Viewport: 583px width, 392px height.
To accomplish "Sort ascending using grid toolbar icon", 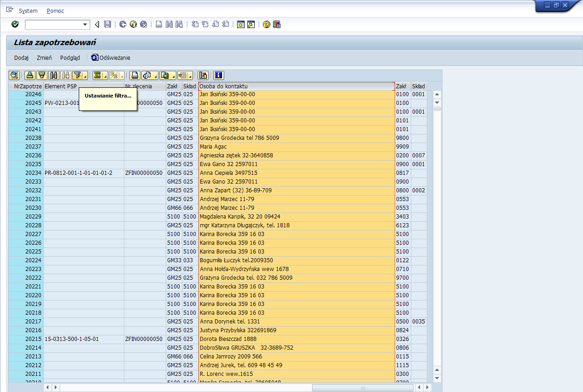I will point(30,75).
